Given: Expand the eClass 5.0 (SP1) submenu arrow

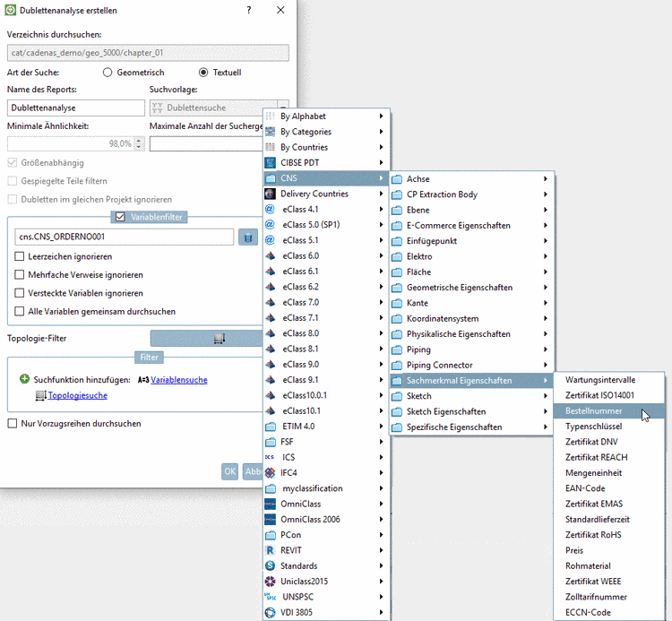Looking at the screenshot, I should [381, 225].
